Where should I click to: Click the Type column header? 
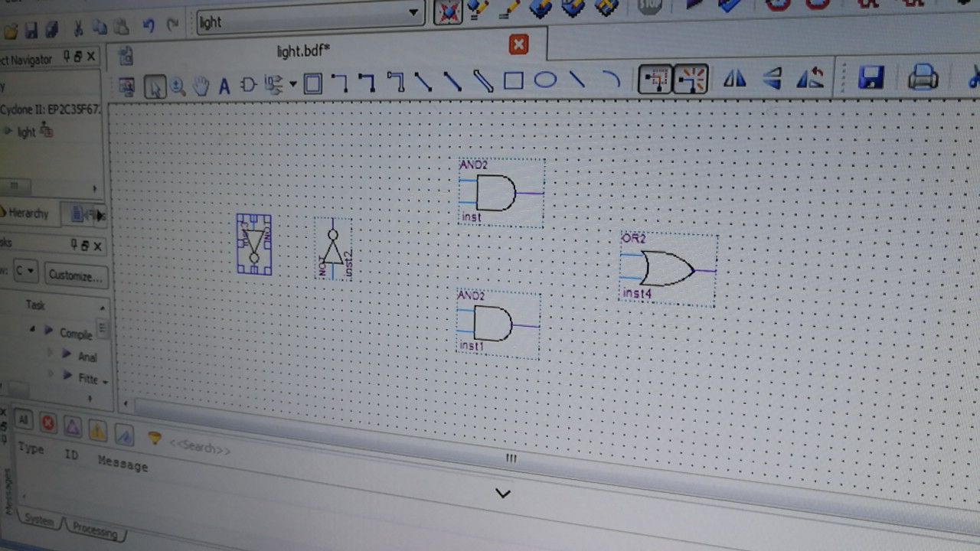tap(31, 448)
